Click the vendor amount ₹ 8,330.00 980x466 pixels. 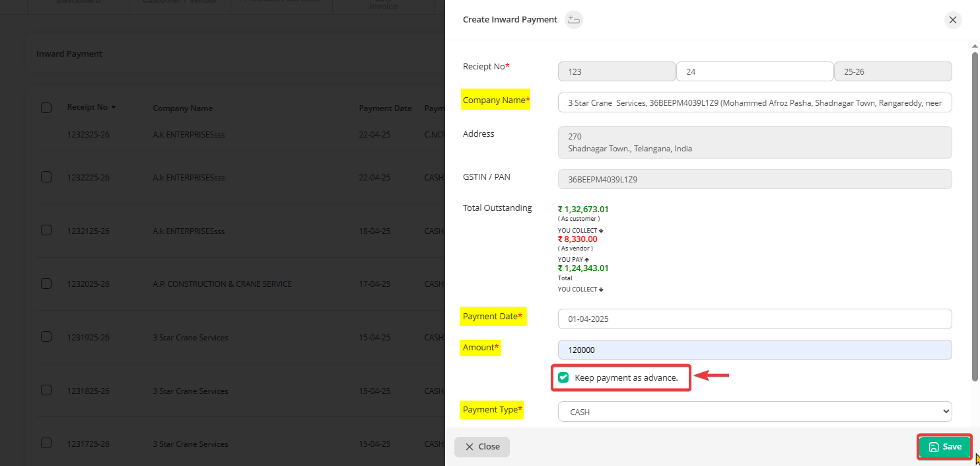tap(578, 239)
